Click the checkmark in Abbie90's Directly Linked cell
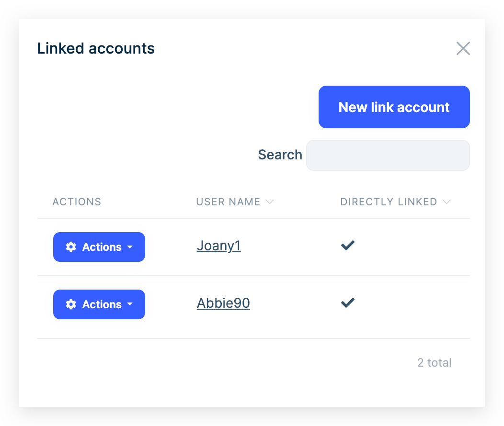 click(x=347, y=303)
